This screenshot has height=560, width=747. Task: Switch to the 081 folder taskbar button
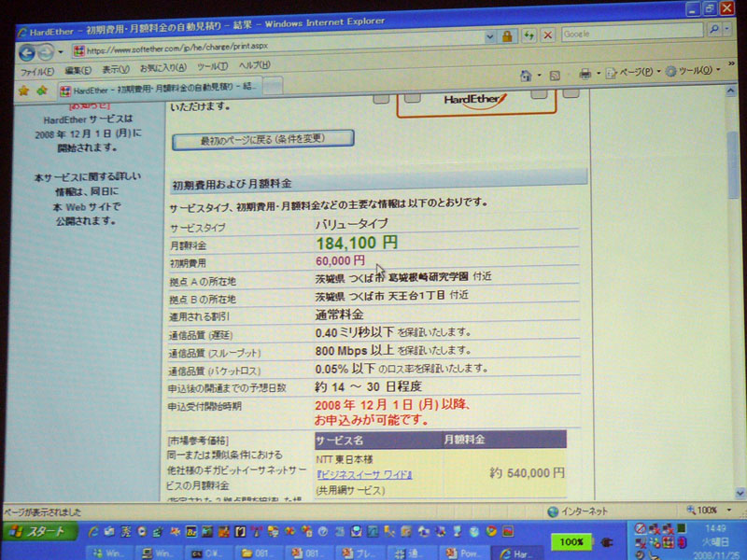[x=256, y=553]
